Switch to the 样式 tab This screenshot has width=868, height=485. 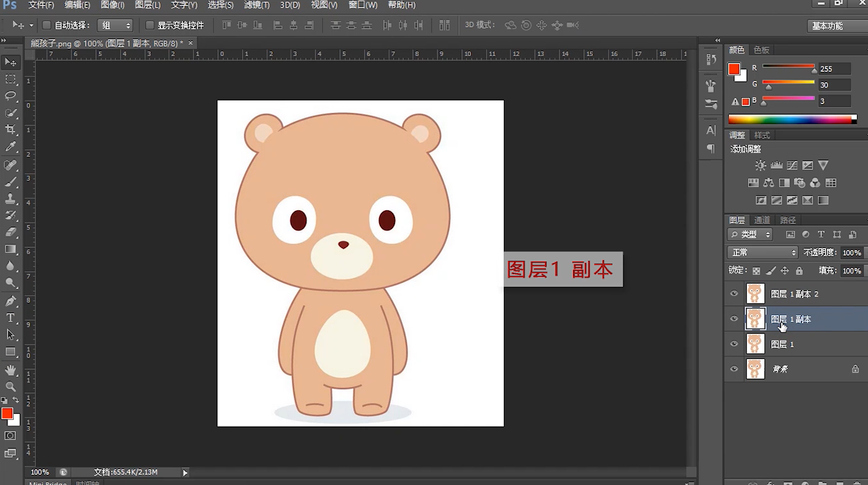pyautogui.click(x=762, y=135)
